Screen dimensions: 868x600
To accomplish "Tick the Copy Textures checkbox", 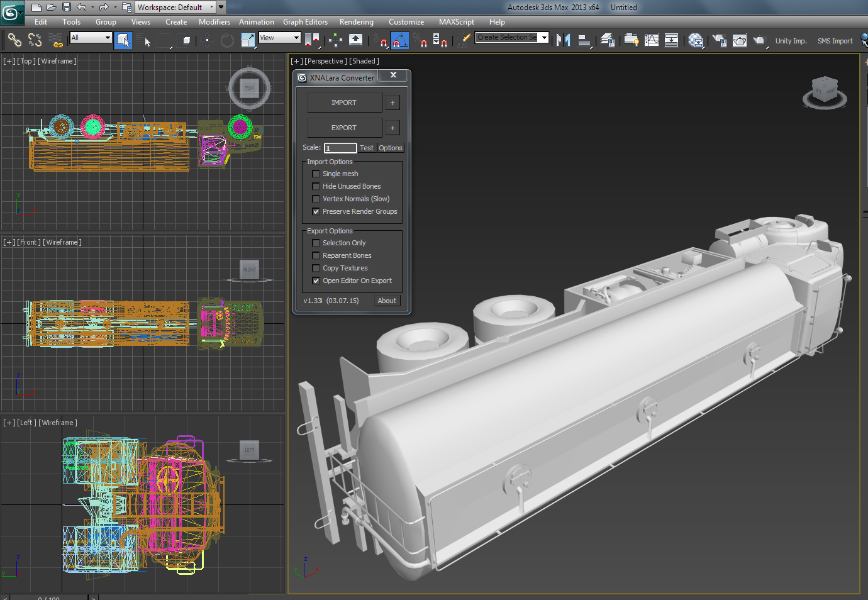I will point(316,268).
